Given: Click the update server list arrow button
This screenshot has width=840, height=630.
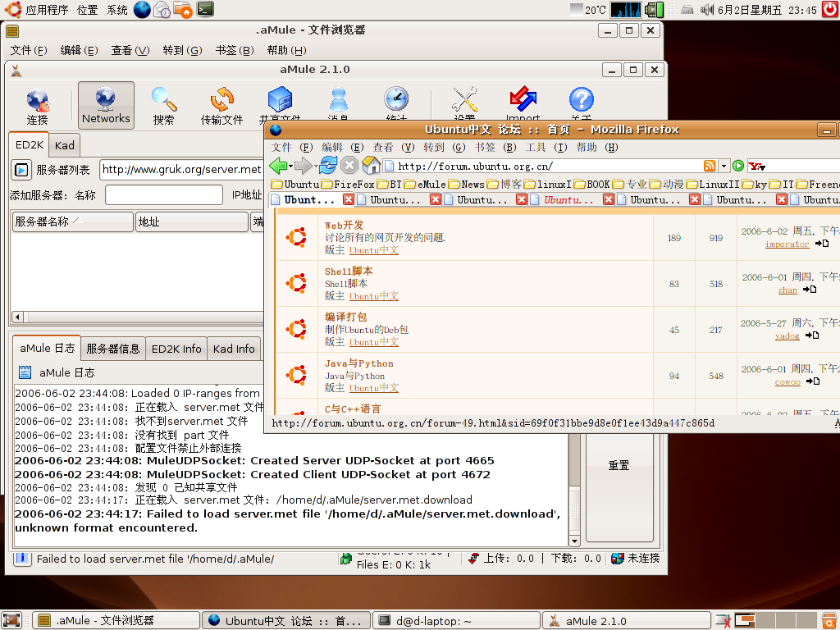Looking at the screenshot, I should 21,170.
